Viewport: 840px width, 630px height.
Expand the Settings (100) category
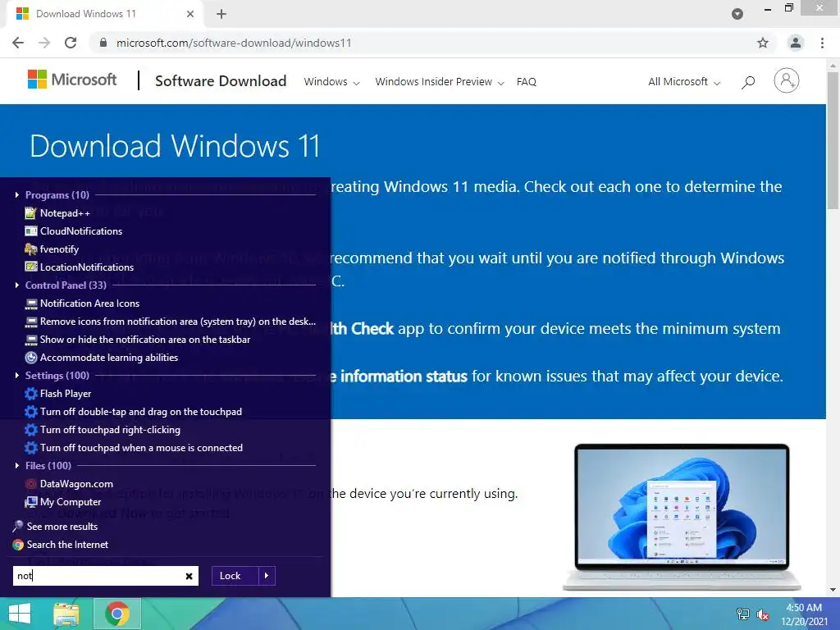coord(57,376)
